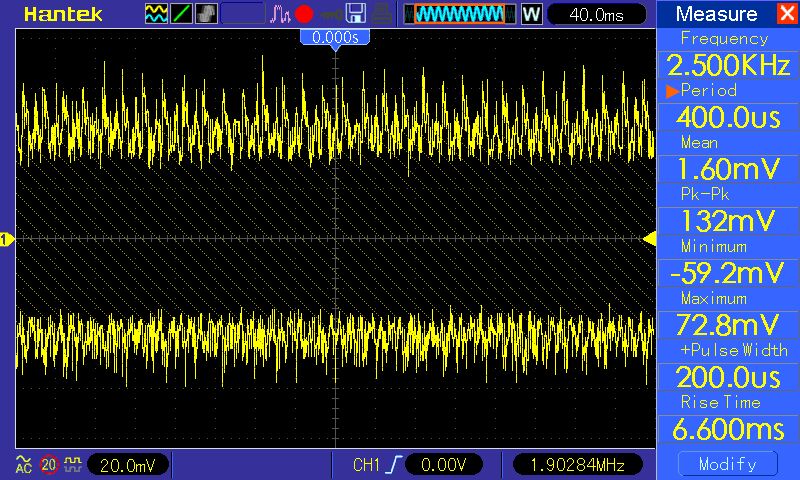Viewport: 800px width, 480px height.
Task: Select the Frequency measurement label
Action: 724,38
